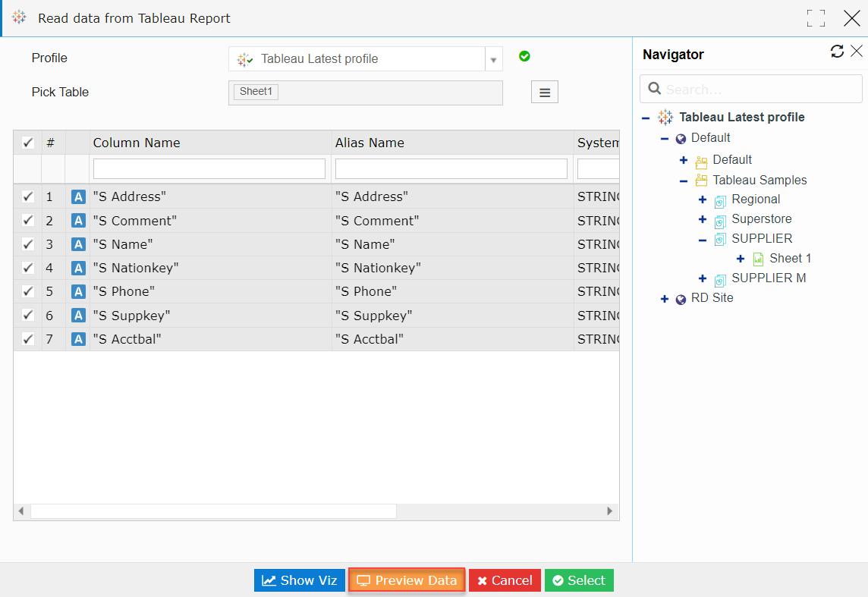
Task: Uncheck the S Phone row checkbox
Action: coord(27,291)
